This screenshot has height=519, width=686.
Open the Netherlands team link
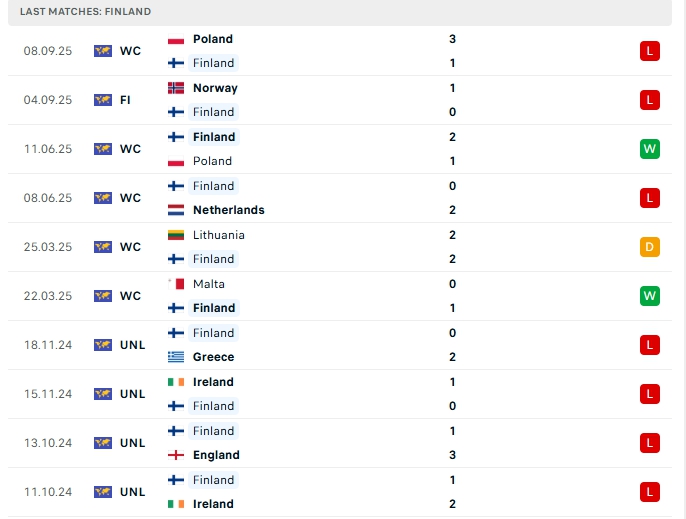[229, 210]
